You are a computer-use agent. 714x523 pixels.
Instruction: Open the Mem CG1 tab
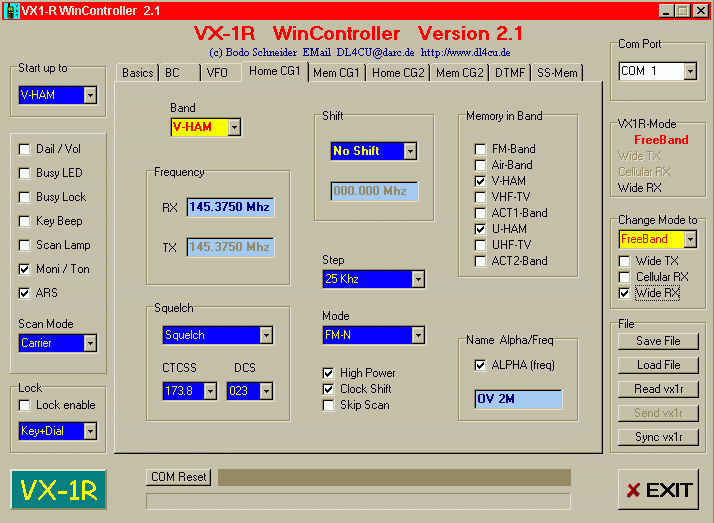pos(337,73)
